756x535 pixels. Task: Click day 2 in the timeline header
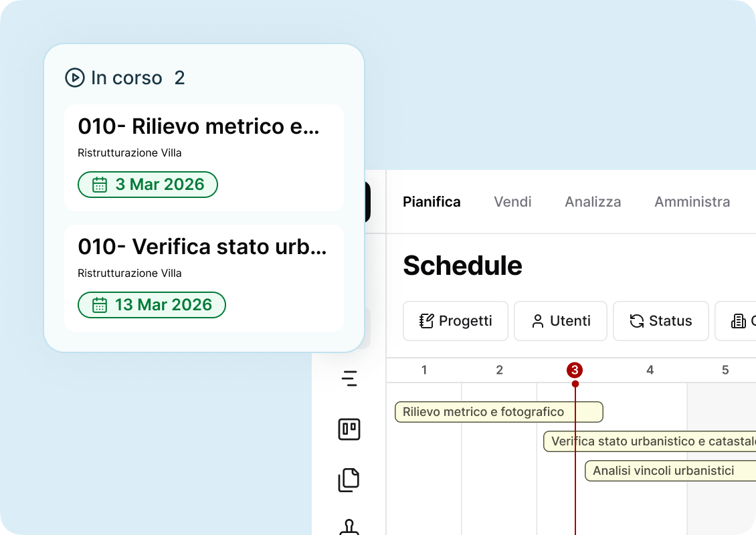click(x=500, y=370)
